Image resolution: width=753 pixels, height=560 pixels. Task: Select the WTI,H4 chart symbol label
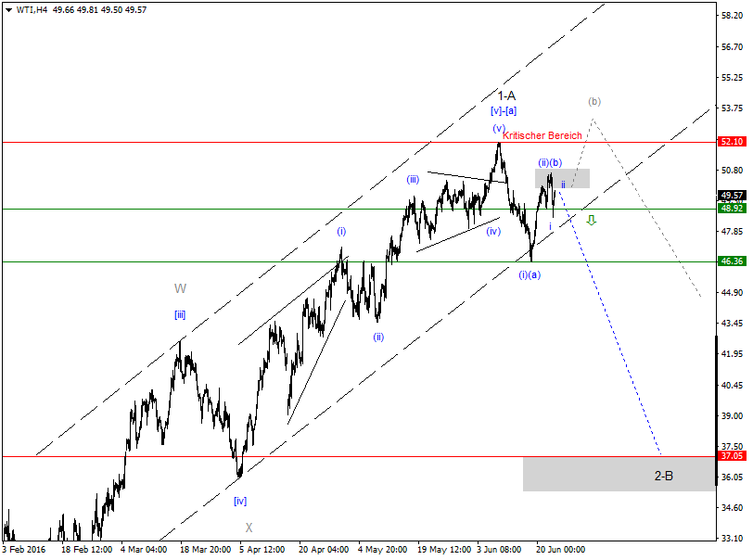point(29,8)
